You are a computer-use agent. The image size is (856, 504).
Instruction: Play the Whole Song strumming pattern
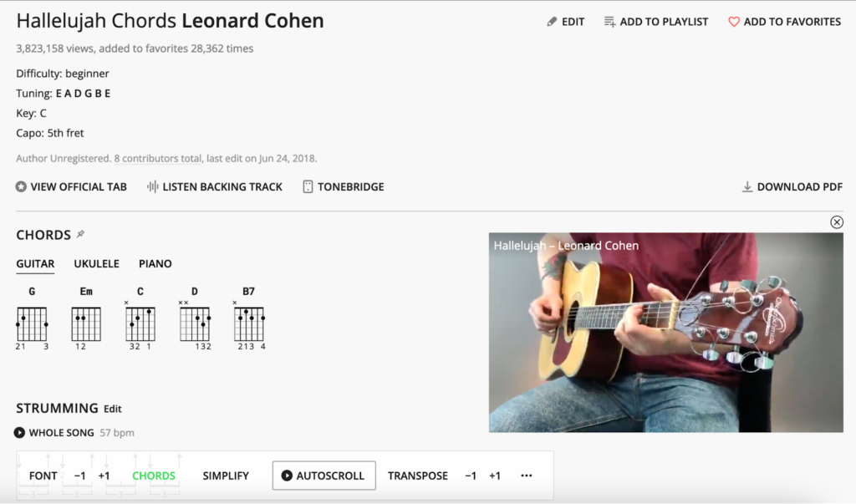(20, 432)
